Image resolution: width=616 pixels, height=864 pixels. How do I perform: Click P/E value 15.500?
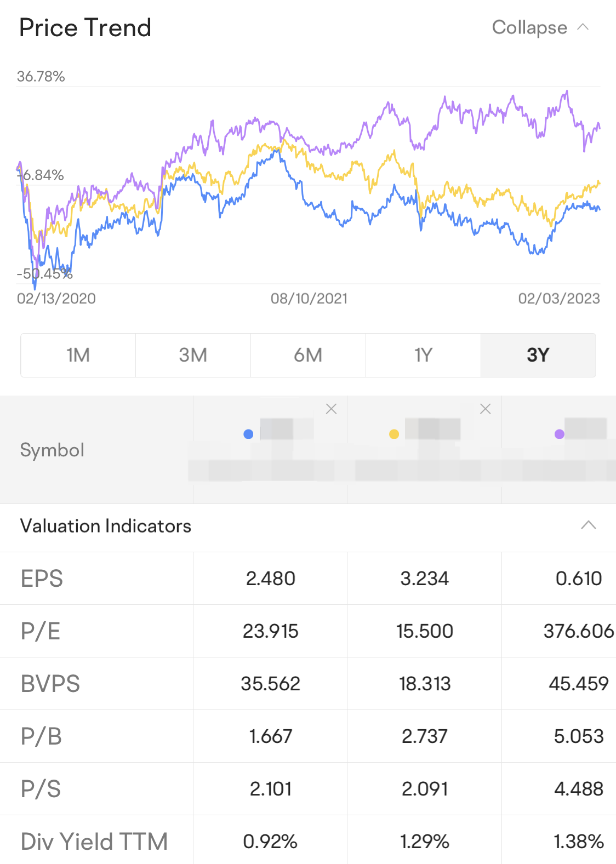coord(425,631)
